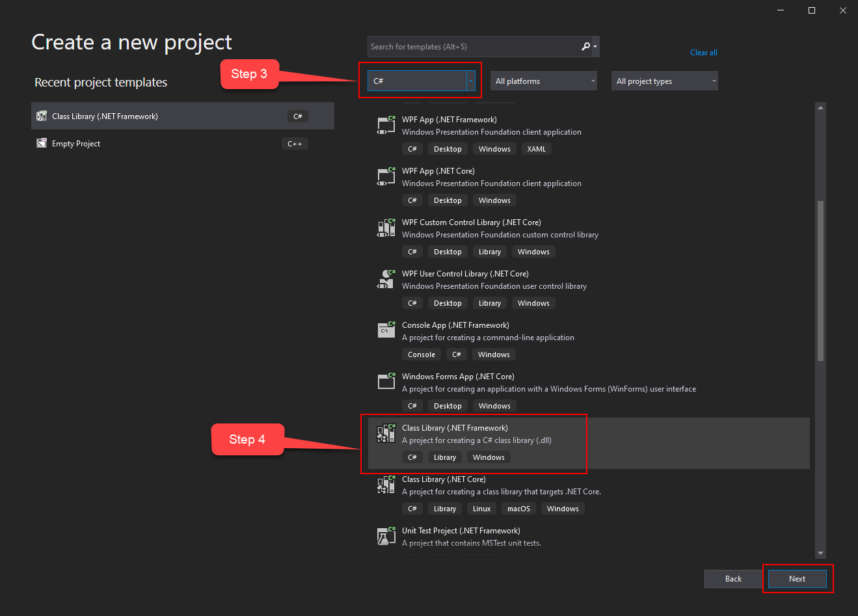The height and width of the screenshot is (616, 858).
Task: Click the Windows Forms App (.NET Core) icon
Action: pos(386,381)
